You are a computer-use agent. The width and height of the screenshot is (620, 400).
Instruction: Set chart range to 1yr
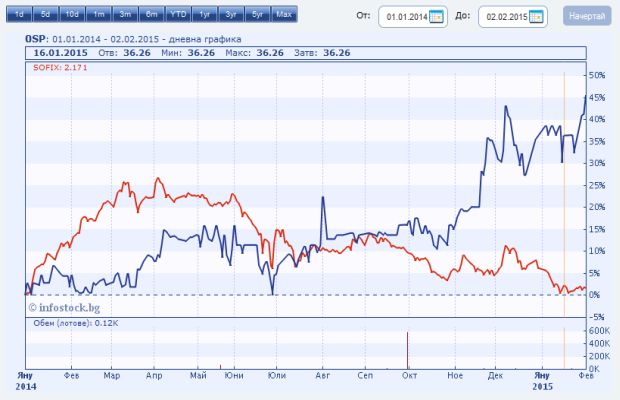[204, 15]
